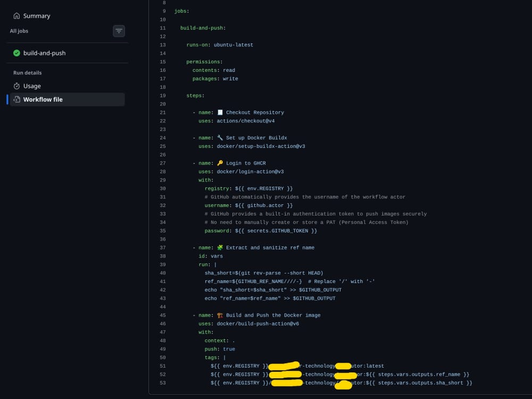Click the Summary home icon

click(16, 16)
